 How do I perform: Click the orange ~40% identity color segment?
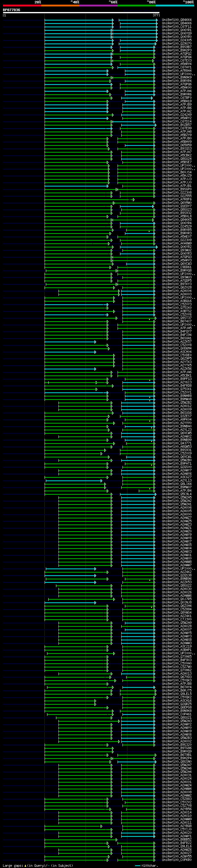(60, 6)
